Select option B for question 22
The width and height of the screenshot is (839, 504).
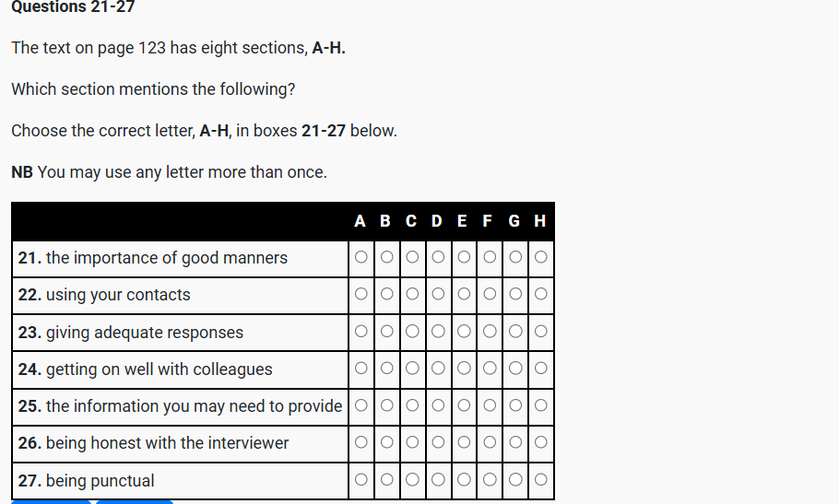click(386, 295)
